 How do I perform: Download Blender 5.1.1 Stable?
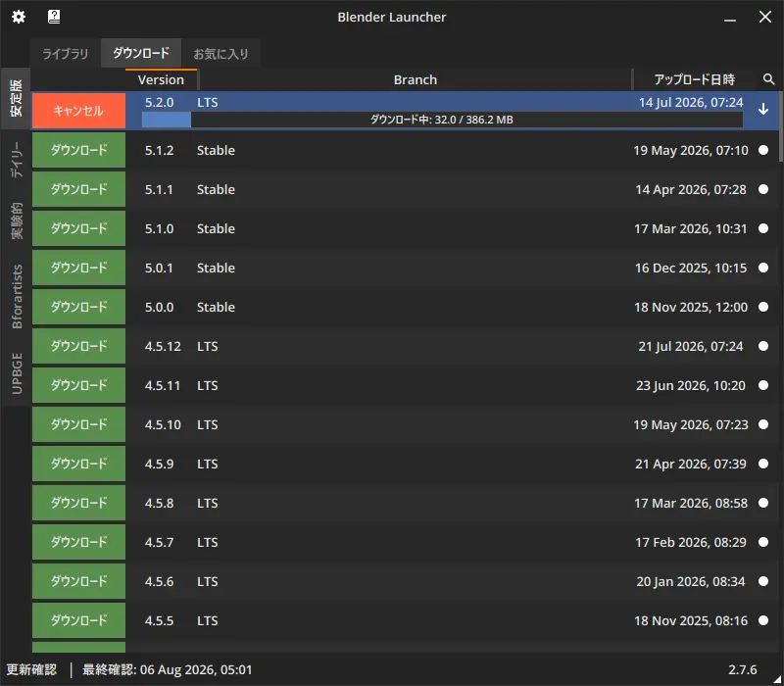point(79,189)
